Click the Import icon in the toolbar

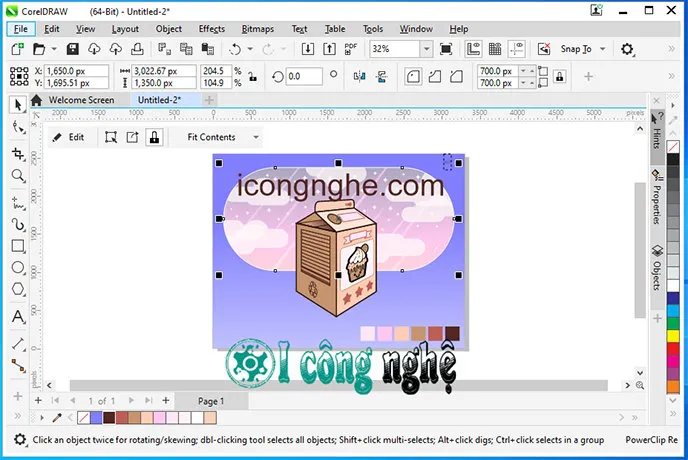(x=308, y=49)
